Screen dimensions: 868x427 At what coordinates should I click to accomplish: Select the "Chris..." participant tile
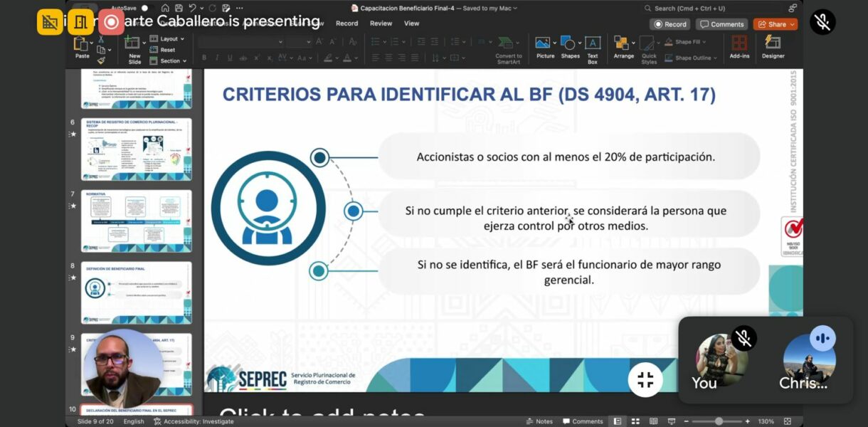click(x=809, y=360)
